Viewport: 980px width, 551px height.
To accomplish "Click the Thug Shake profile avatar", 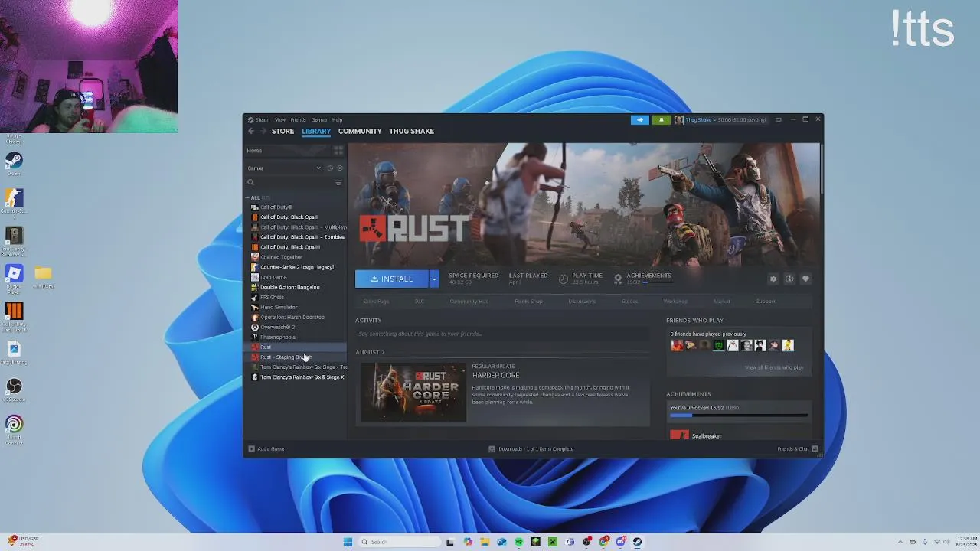I will 679,119.
